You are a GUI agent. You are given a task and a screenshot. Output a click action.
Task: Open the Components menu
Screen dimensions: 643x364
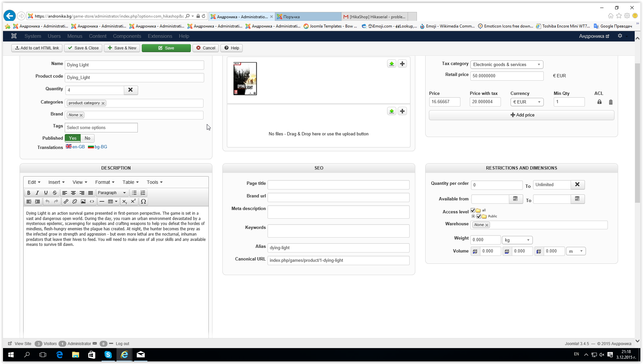[x=127, y=36]
